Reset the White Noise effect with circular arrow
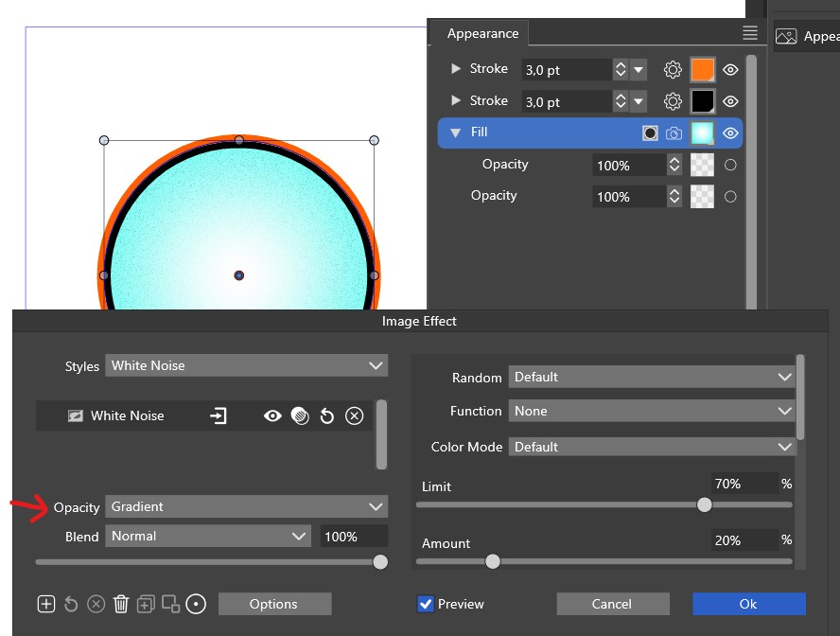This screenshot has width=840, height=636. point(327,415)
